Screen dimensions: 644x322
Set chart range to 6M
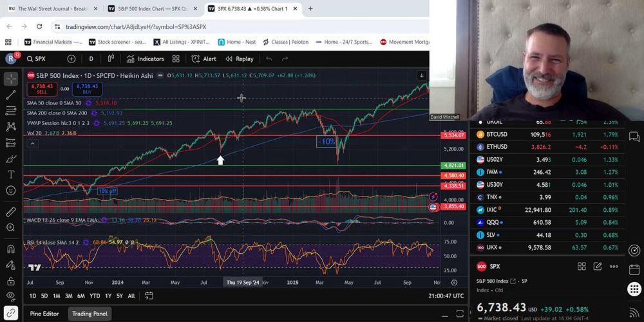[x=81, y=296]
